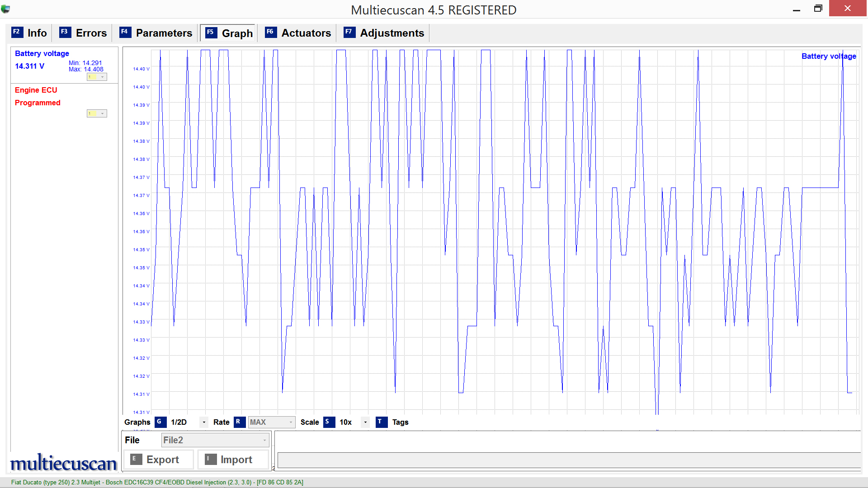Click the F5 shortcut key icon
Image resolution: width=868 pixels, height=488 pixels.
[211, 33]
